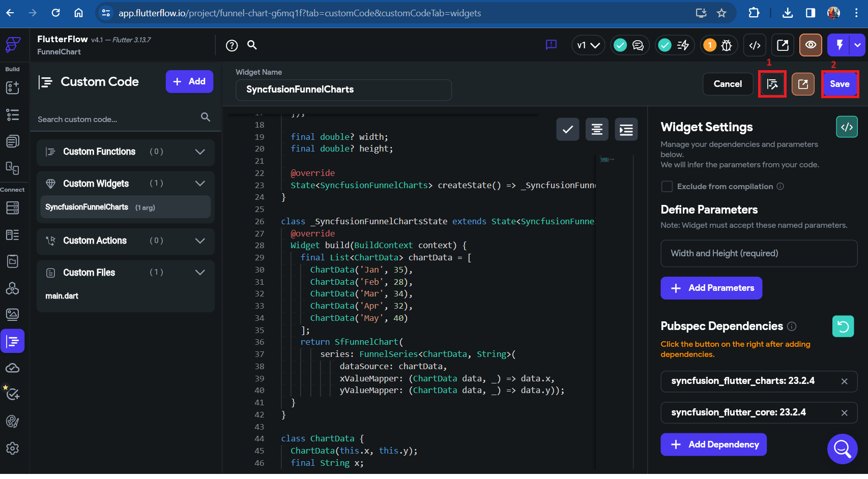Click the project search magnifier icon
Image resolution: width=868 pixels, height=479 pixels.
click(x=252, y=45)
